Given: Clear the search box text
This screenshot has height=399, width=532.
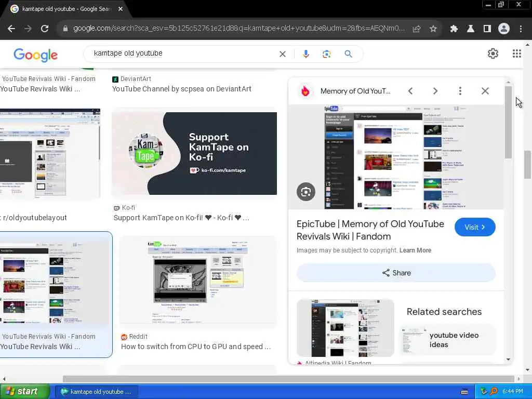Looking at the screenshot, I should tap(282, 54).
